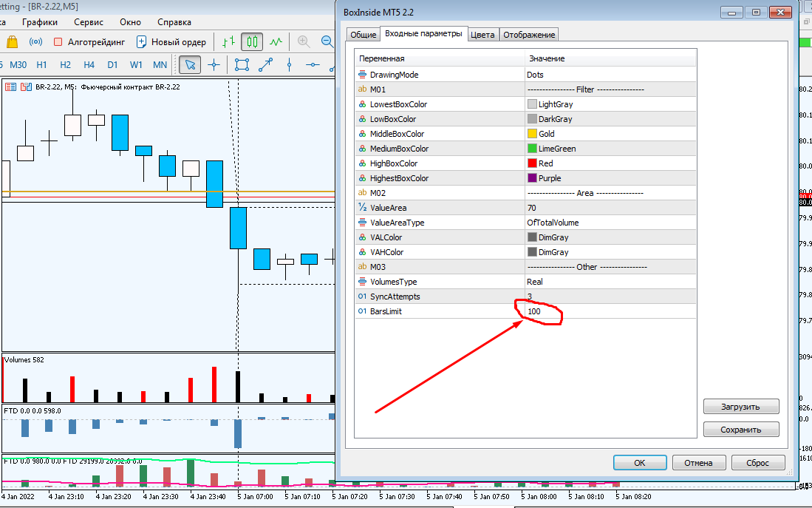Set H4 timeframe
812x508 pixels.
89,65
